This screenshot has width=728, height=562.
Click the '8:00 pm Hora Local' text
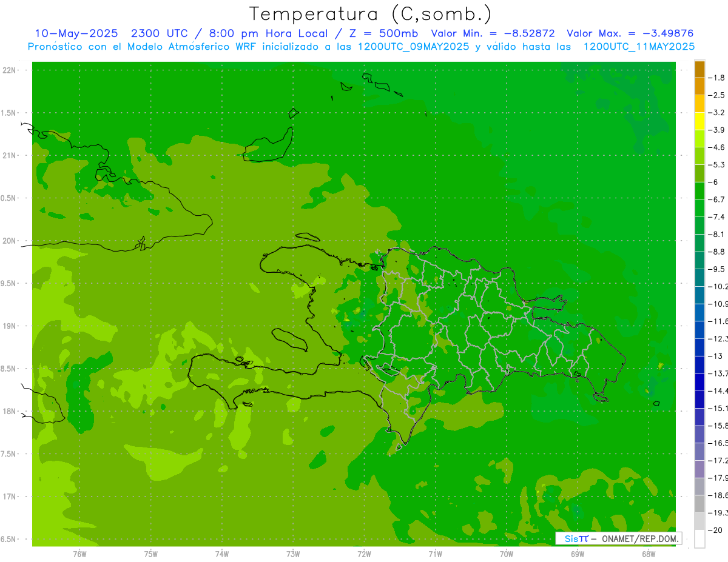pyautogui.click(x=268, y=33)
